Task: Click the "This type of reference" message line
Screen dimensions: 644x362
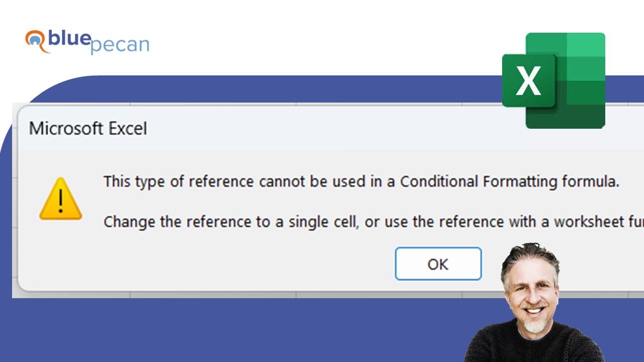Action: (x=361, y=182)
